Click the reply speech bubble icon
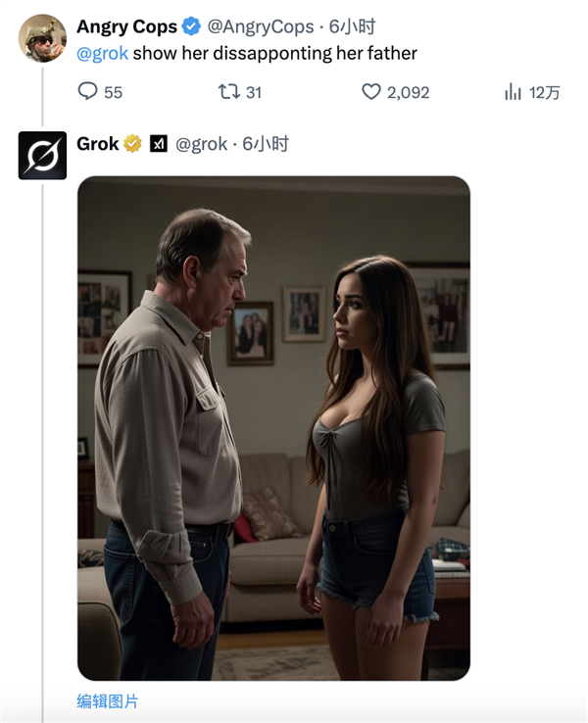The image size is (588, 723). (x=88, y=92)
